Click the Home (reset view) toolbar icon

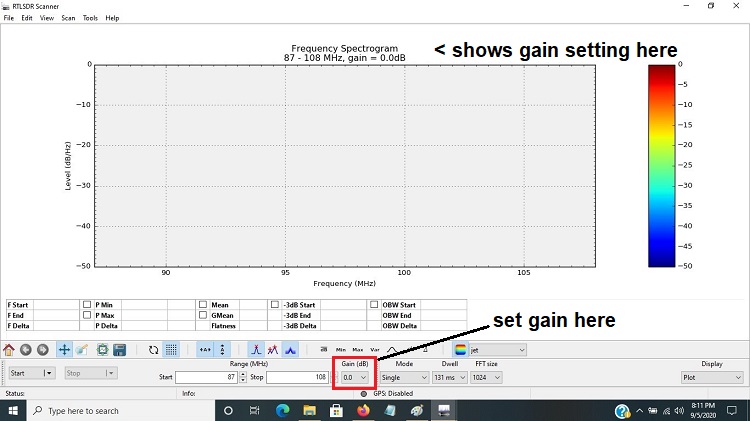point(9,350)
